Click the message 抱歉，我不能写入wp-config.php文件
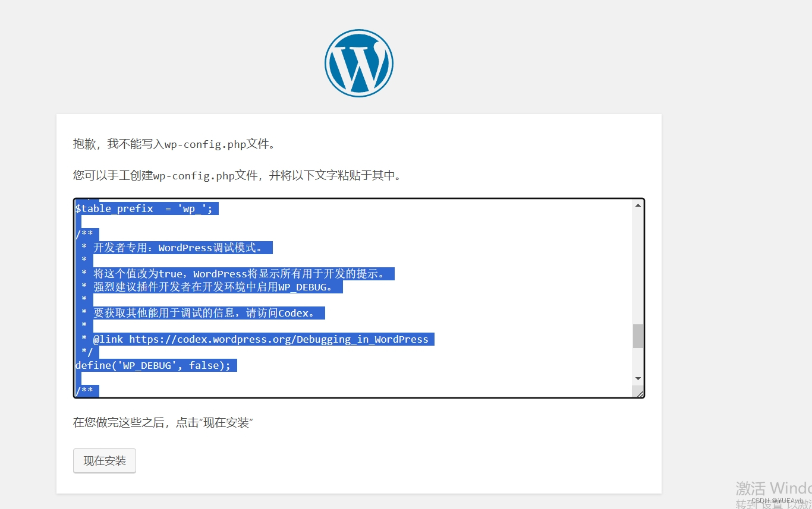This screenshot has height=509, width=812. (174, 144)
